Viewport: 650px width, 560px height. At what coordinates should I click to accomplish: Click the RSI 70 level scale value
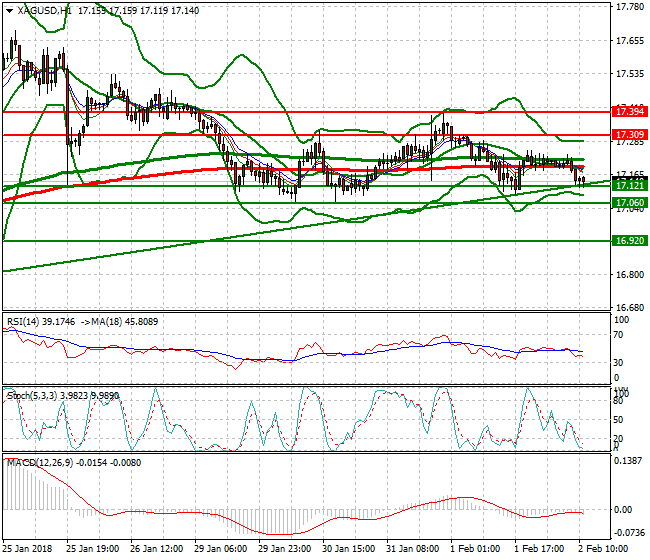point(618,335)
